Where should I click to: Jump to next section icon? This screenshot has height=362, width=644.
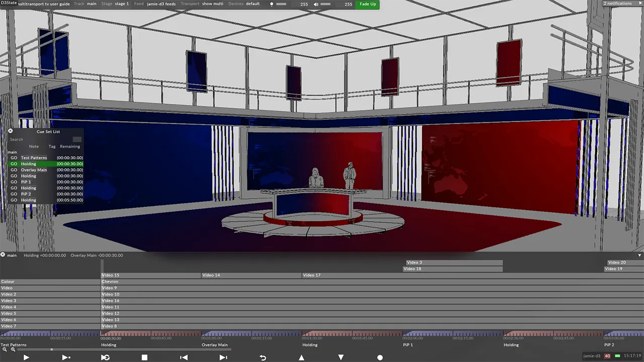[223, 357]
